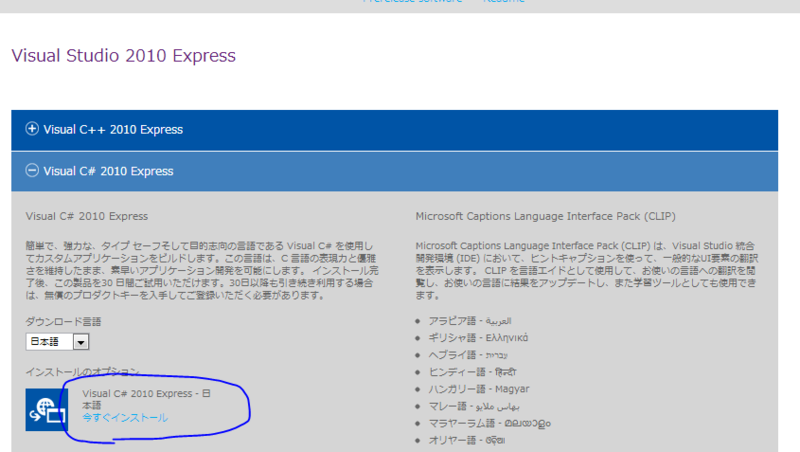Image resolution: width=800 pixels, height=452 pixels.
Task: Click the 今すぐインストール link
Action: 125,418
